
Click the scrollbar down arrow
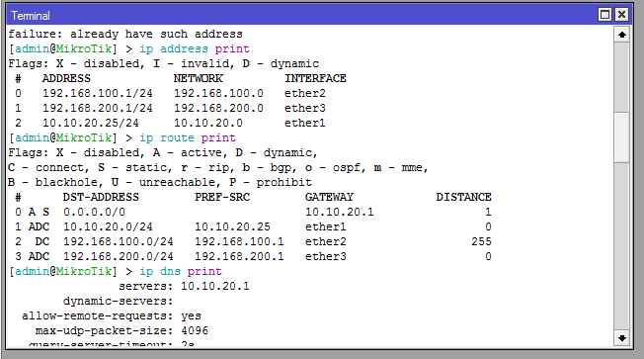click(x=622, y=338)
